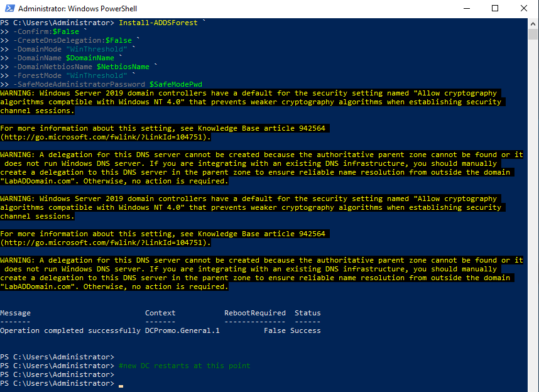Viewport: 539px width, 392px height.
Task: Click the 'Operation completed successfully' message
Action: tap(70, 330)
